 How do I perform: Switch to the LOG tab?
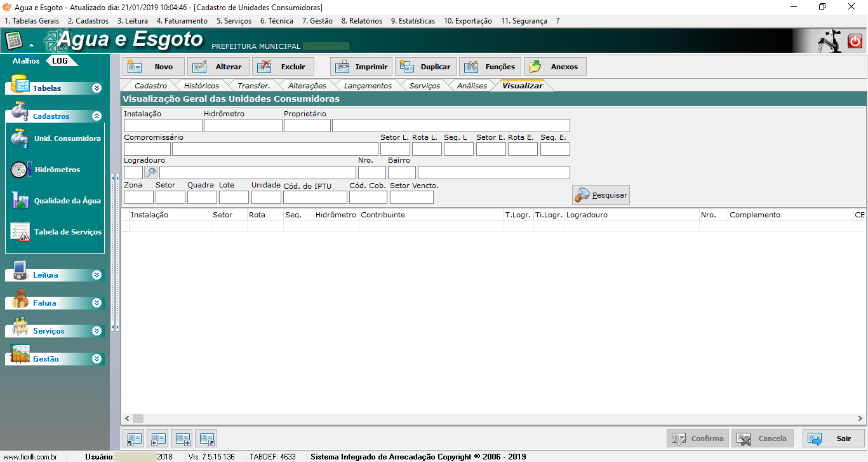click(60, 61)
